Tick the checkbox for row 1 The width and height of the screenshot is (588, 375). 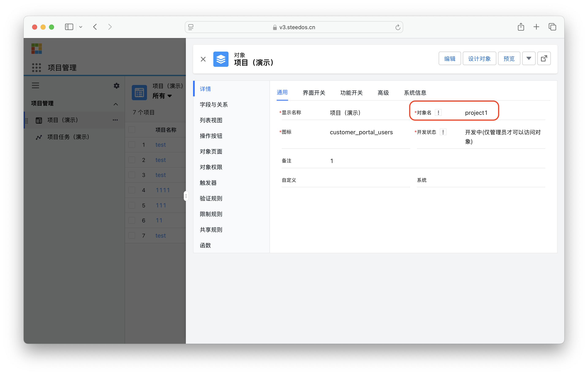[x=132, y=144]
